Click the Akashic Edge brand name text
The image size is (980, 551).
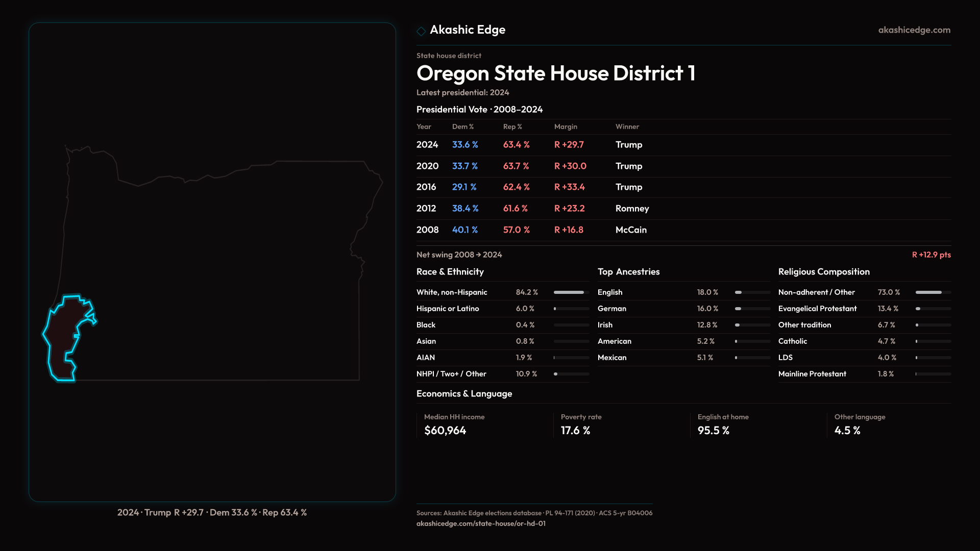468,30
